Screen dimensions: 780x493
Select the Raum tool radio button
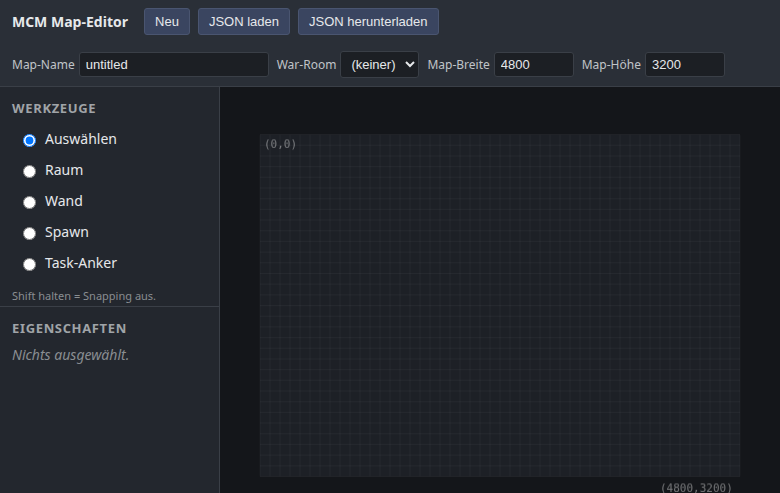coord(29,171)
